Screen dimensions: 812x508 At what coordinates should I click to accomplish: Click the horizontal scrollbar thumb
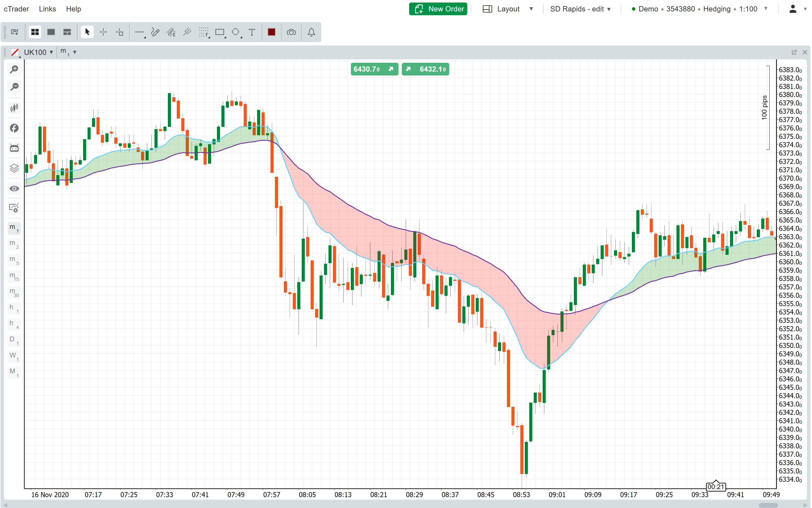point(768,505)
